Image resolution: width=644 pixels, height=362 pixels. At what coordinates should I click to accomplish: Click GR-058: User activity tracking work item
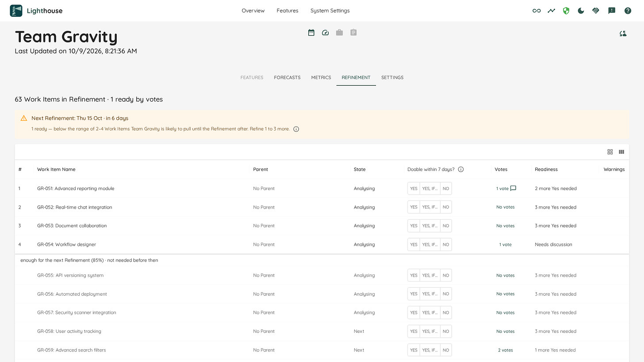coord(69,331)
